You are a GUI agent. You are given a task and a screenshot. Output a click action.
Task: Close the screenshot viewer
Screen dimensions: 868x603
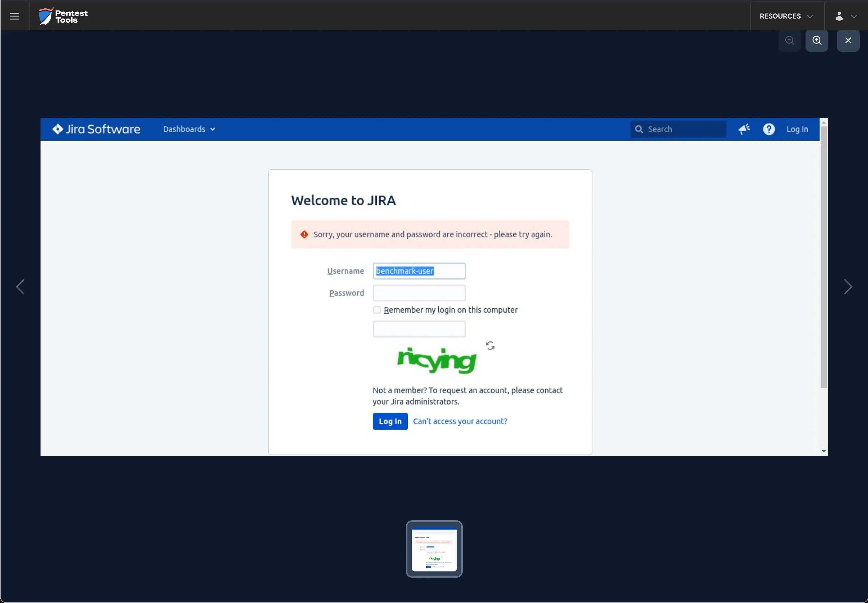coord(848,41)
